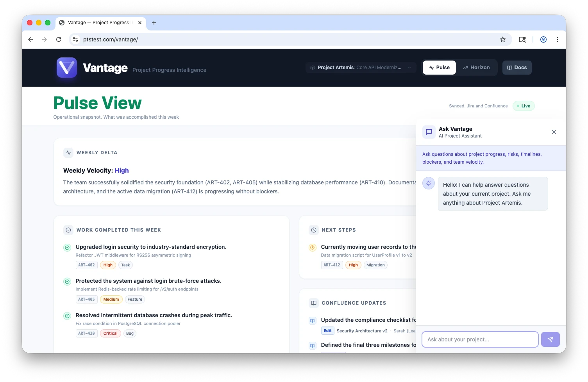The width and height of the screenshot is (588, 382).
Task: Bookmark this page with the star icon
Action: (502, 39)
